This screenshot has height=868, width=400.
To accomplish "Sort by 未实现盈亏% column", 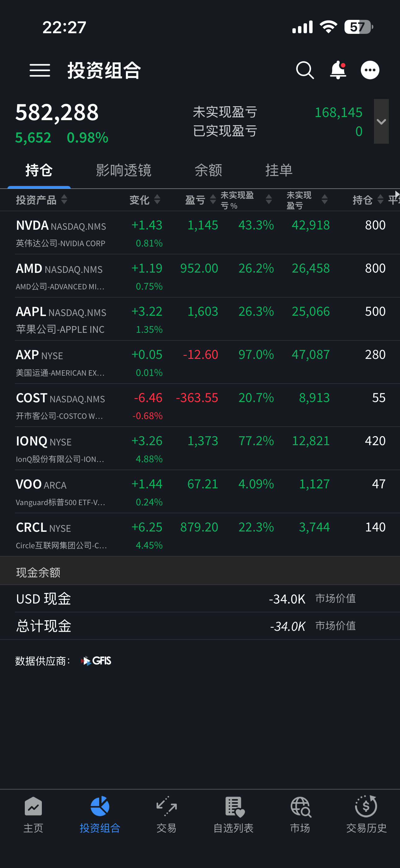I will tap(246, 200).
